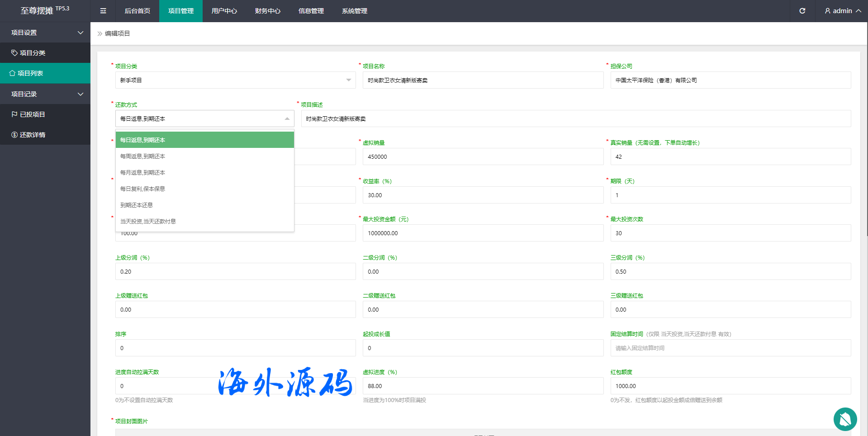Viewport: 868px width, 436px height.
Task: Open the 项目分类 dropdown
Action: coord(235,80)
